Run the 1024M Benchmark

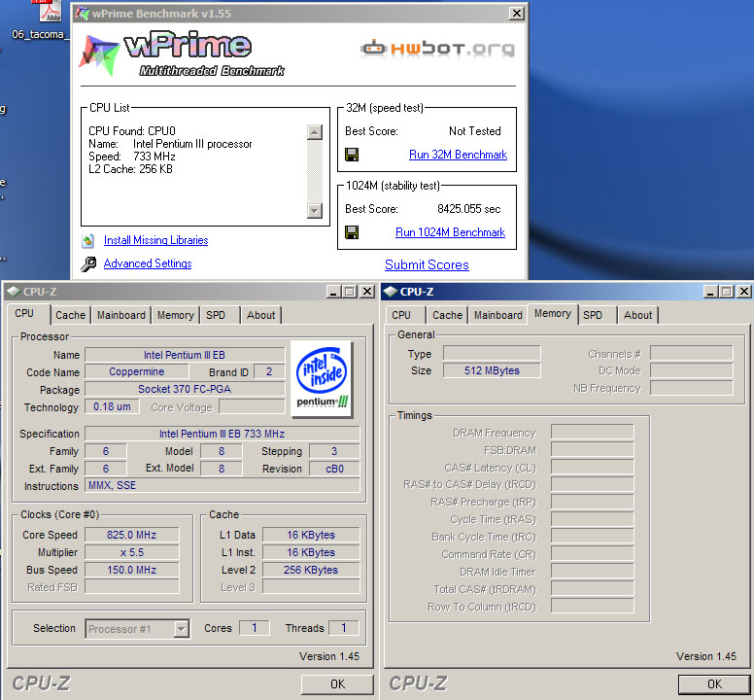pos(450,232)
